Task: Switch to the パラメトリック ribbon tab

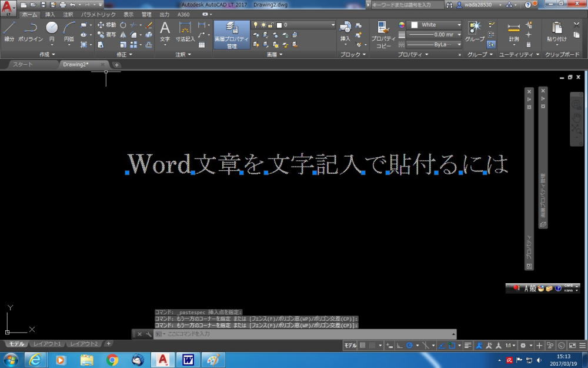Action: point(98,14)
